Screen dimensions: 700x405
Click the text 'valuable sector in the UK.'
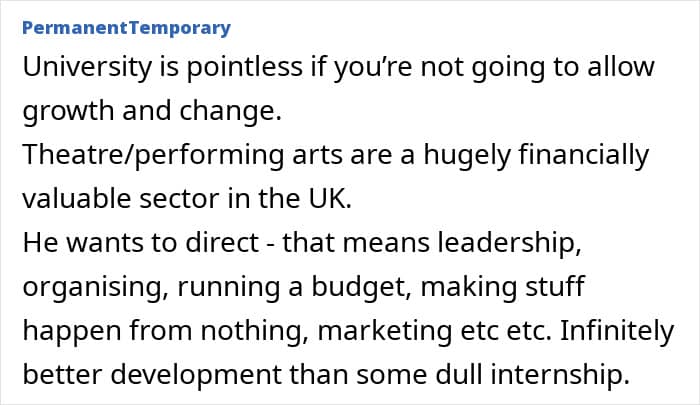point(186,198)
